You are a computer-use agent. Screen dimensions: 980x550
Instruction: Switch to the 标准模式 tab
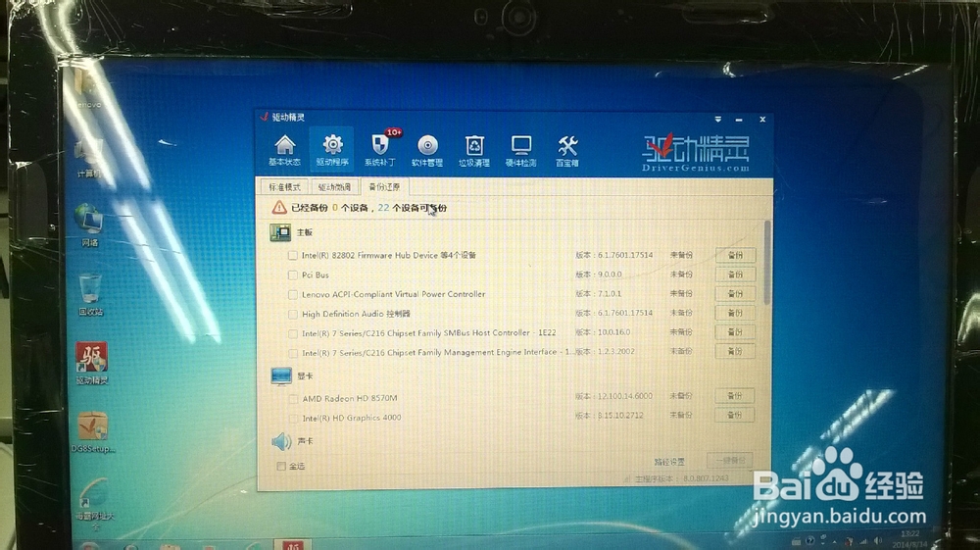[x=284, y=187]
